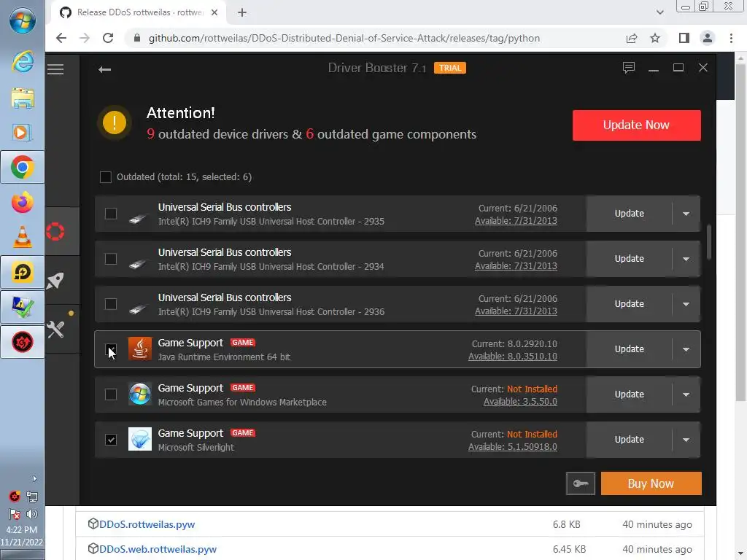Launch VLC media player from taskbar

(23, 236)
